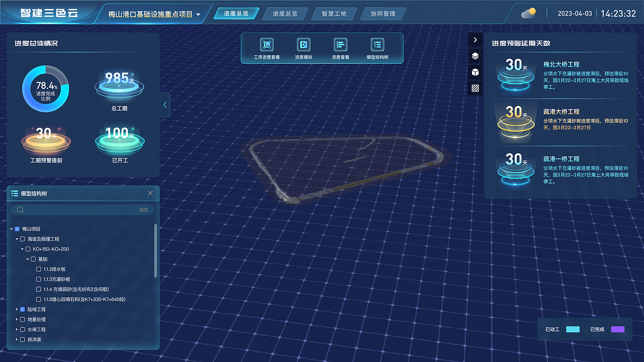The height and width of the screenshot is (362, 644).
Task: Check the 1.1.4 充填袋砂 checkbox
Action: [39, 289]
